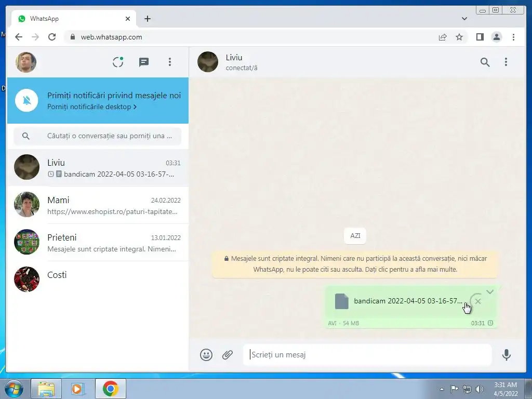Select the WhatsApp browser tab

74,19
